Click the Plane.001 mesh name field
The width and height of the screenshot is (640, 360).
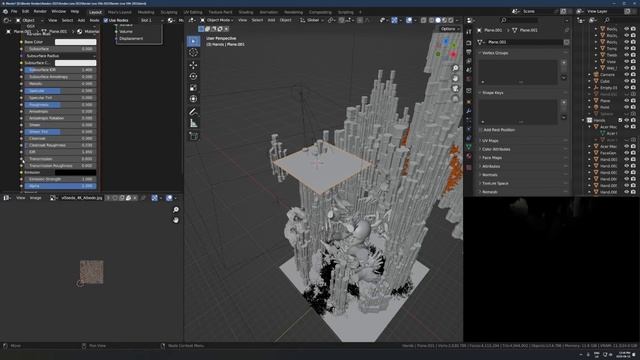(x=523, y=42)
